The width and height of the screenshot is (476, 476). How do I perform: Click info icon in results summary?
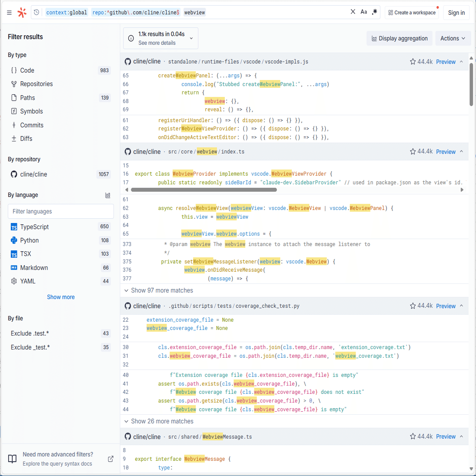click(x=131, y=38)
